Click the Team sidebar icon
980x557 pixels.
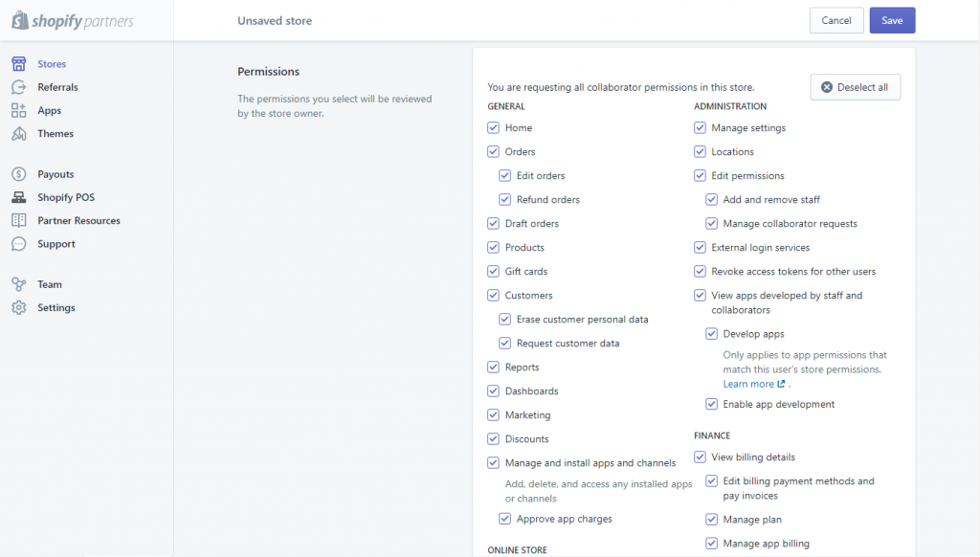click(x=18, y=284)
